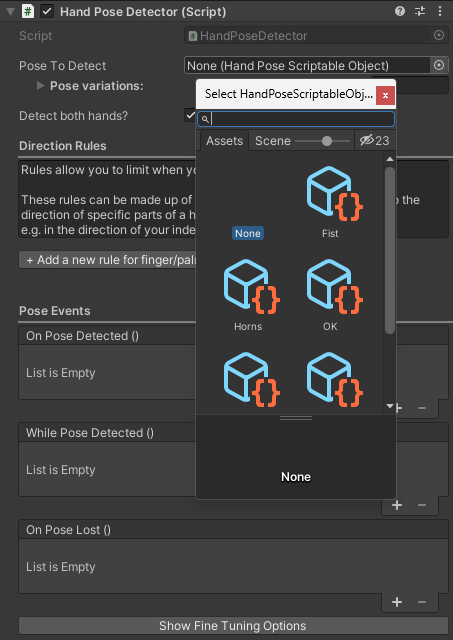Open the component's three-dot context menu

click(440, 11)
